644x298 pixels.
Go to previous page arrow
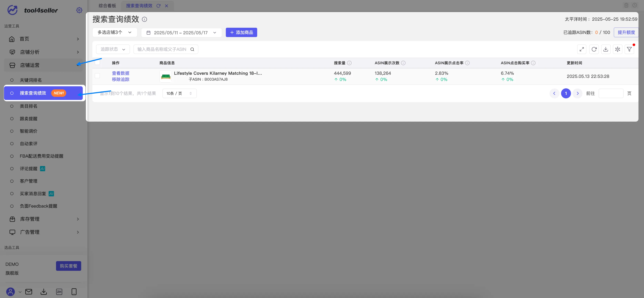coord(554,93)
